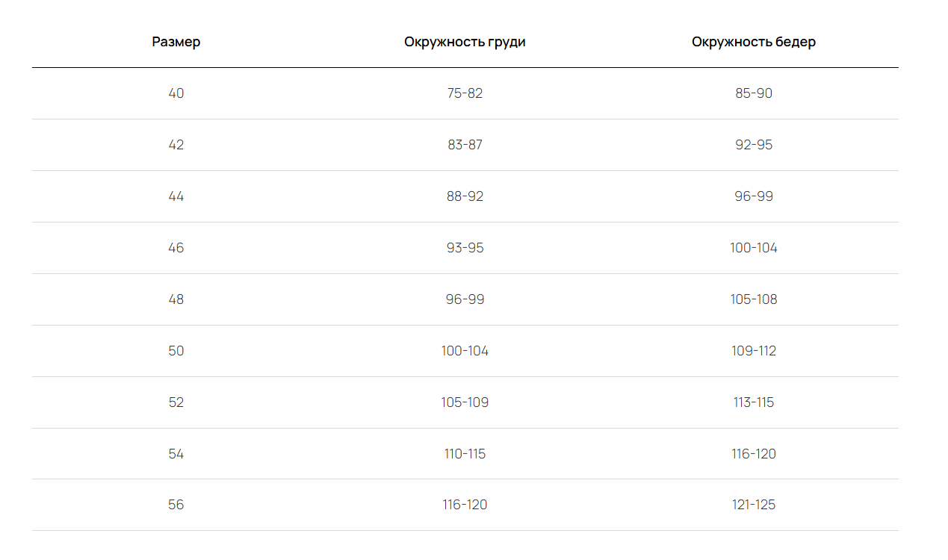Image resolution: width=948 pixels, height=560 pixels.
Task: Click the 88-92 chest cell
Action: click(x=465, y=196)
